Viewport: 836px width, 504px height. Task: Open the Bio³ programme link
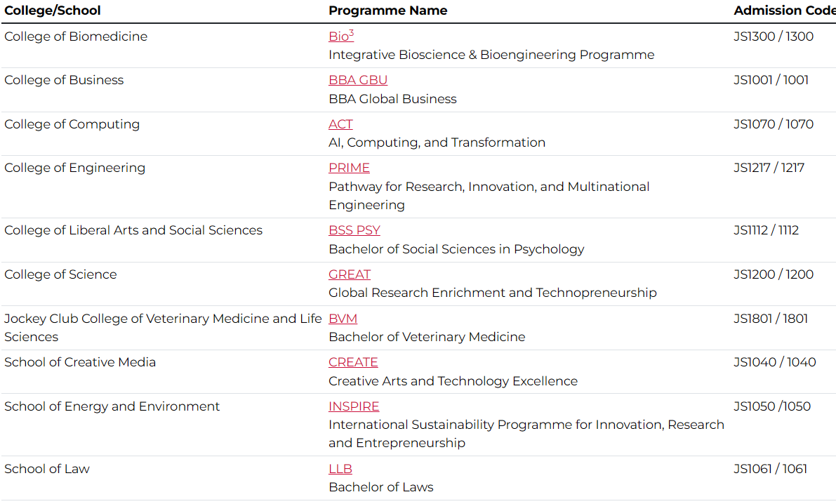340,37
